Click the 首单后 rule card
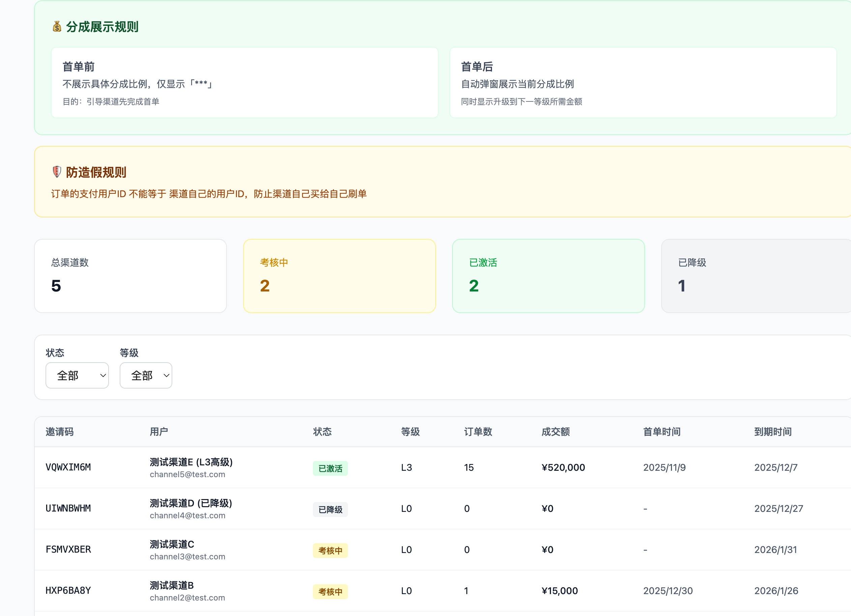Screen dimensions: 851x616 click(643, 83)
